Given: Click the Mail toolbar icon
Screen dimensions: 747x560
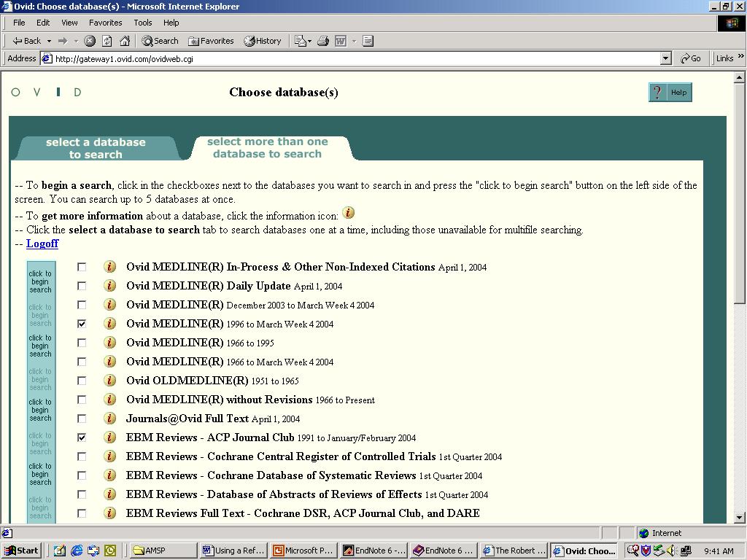Looking at the screenshot, I should [300, 41].
